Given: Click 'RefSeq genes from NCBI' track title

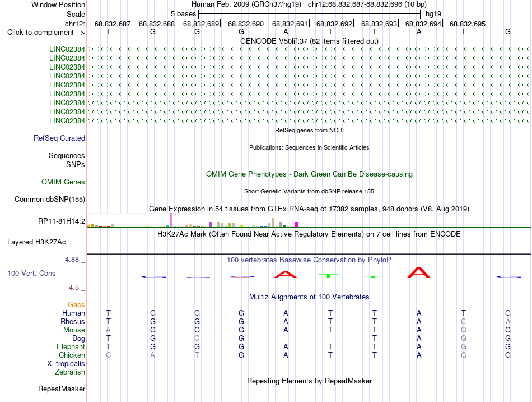Looking at the screenshot, I should pos(309,130).
